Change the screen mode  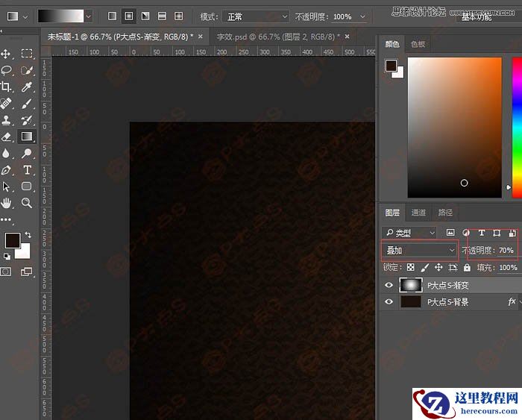[x=27, y=272]
